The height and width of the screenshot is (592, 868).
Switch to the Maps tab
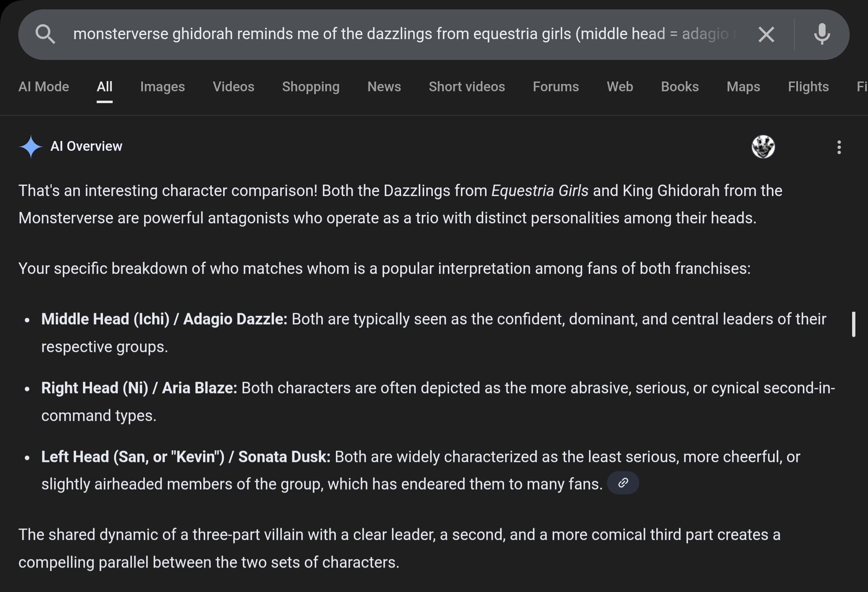(x=743, y=87)
